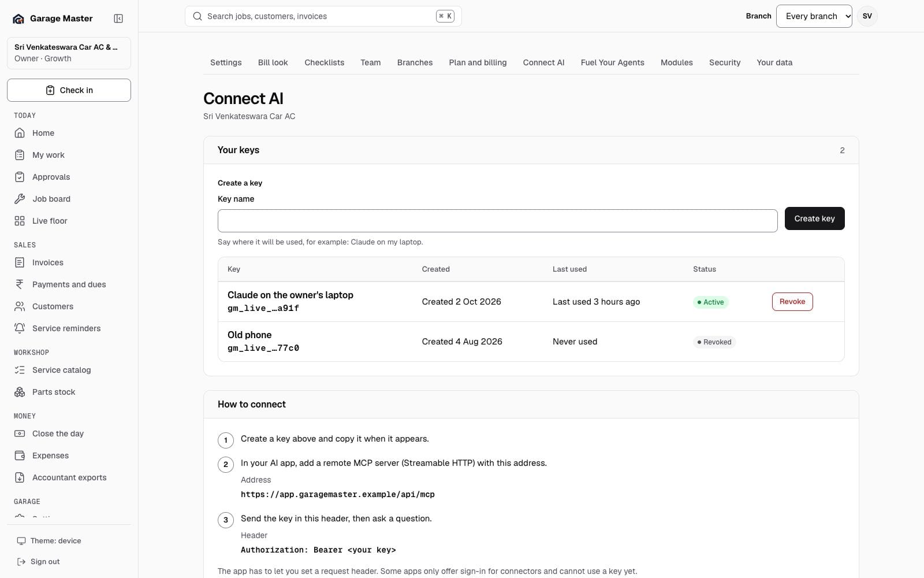Click the Garage Master logo icon
Image resolution: width=924 pixels, height=578 pixels.
pyautogui.click(x=18, y=18)
